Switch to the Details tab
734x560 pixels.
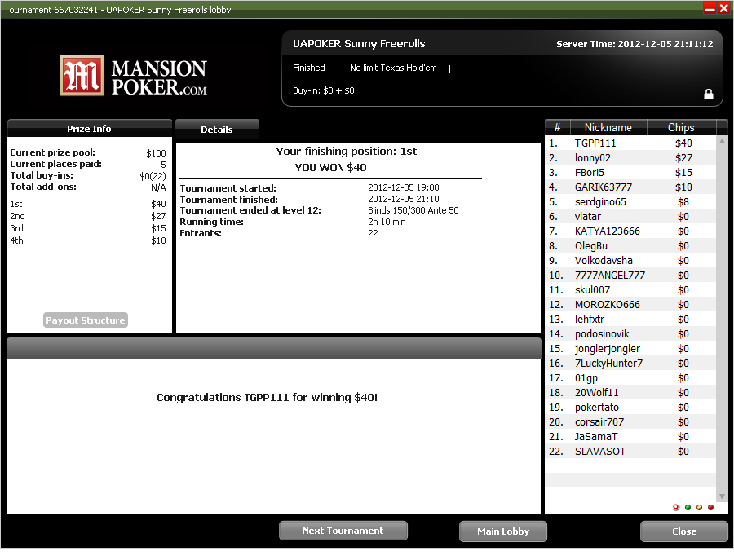tap(217, 130)
